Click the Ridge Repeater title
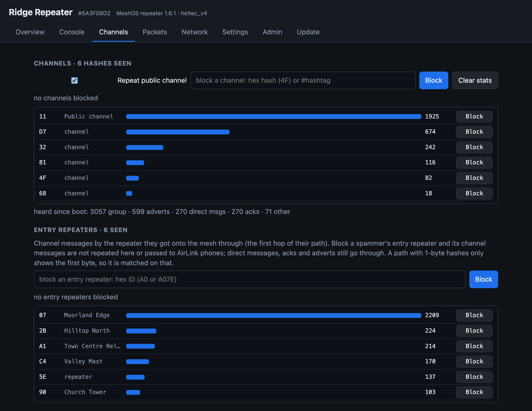 41,12
